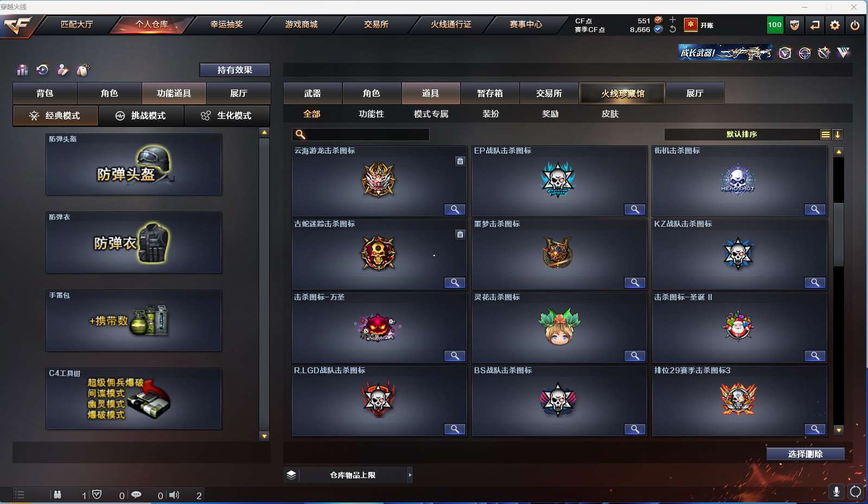Click magnifier on EP战队击杀图标 item
868x504 pixels.
[634, 209]
